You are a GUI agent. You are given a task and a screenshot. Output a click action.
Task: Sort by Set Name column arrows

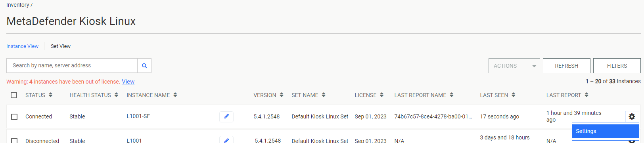point(324,95)
